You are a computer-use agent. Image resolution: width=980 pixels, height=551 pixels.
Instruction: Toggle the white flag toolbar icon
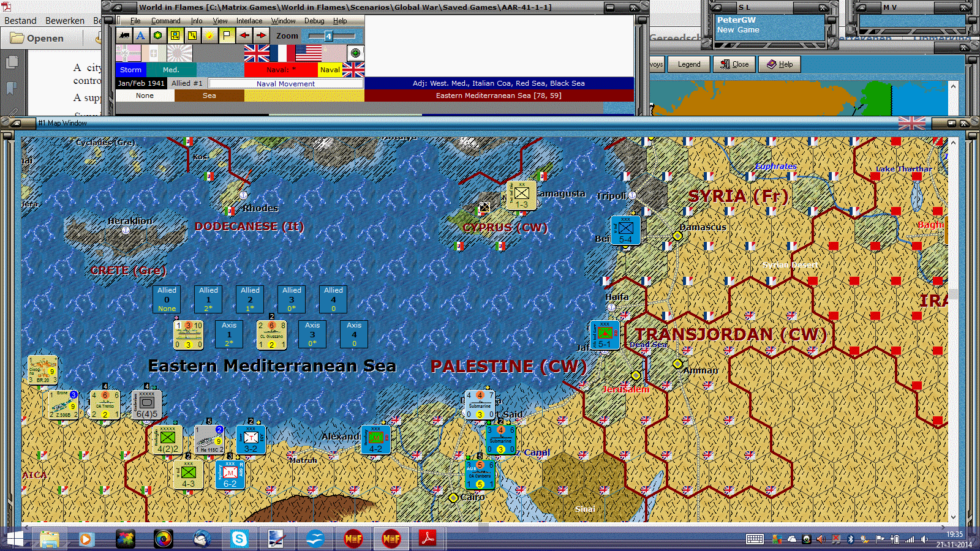(227, 36)
